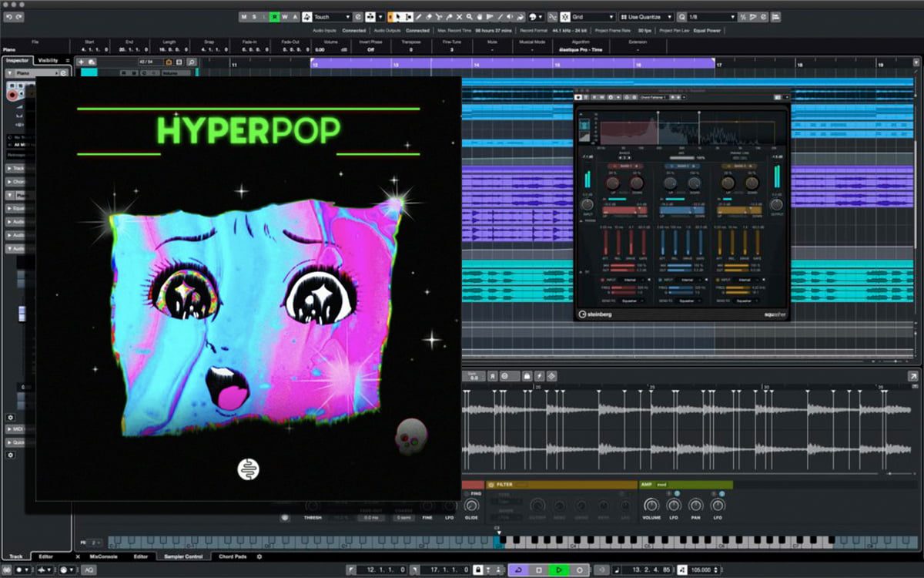This screenshot has height=578, width=924.
Task: Toggle AQ auto-quantize button in bottom bar
Action: [x=89, y=570]
